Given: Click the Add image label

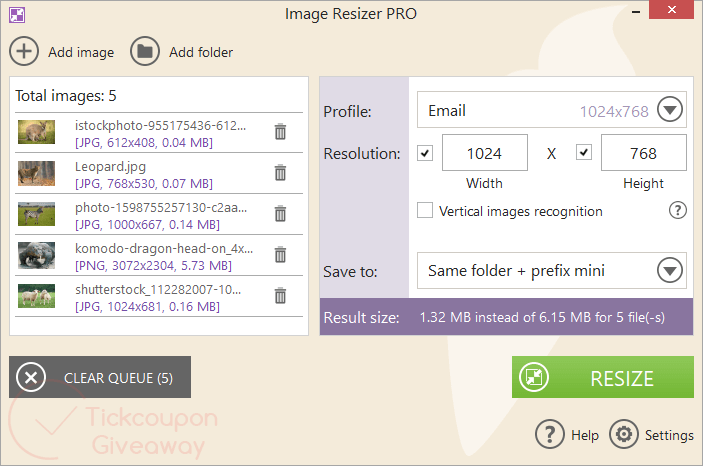Looking at the screenshot, I should (x=81, y=52).
